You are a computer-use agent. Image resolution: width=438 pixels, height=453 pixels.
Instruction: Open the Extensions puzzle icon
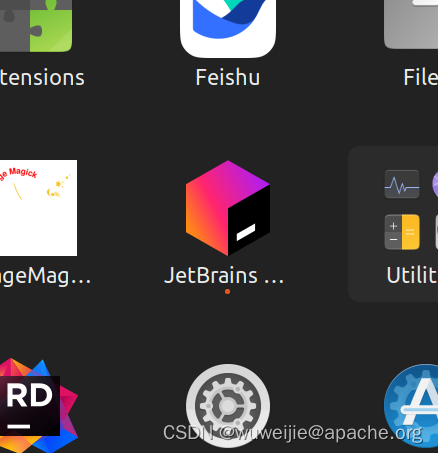click(x=36, y=26)
